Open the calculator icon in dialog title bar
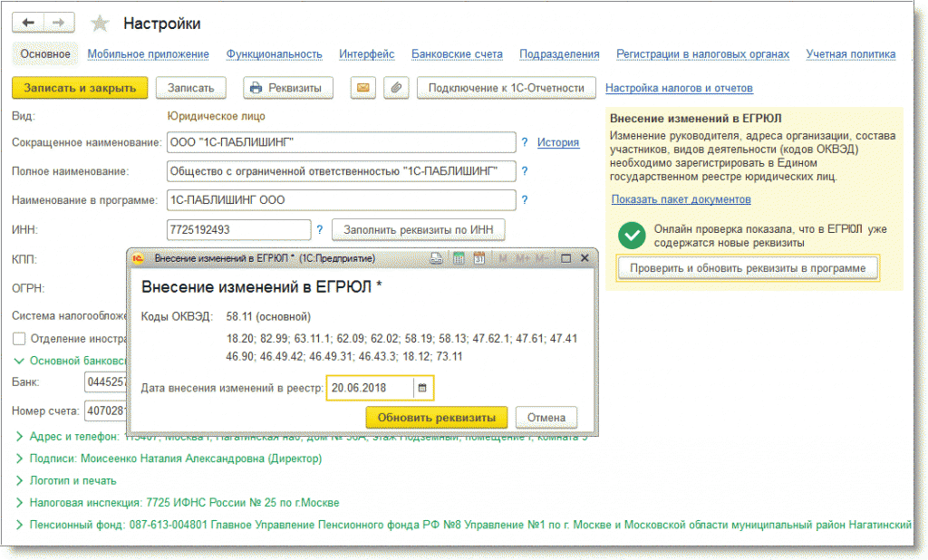 [x=459, y=258]
